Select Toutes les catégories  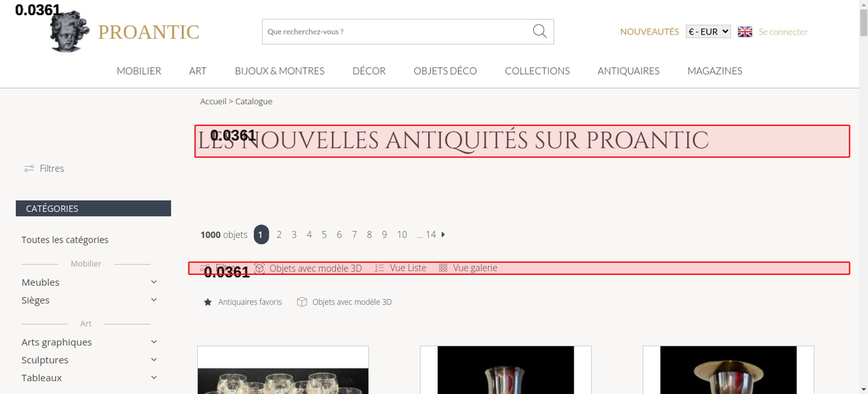[65, 240]
